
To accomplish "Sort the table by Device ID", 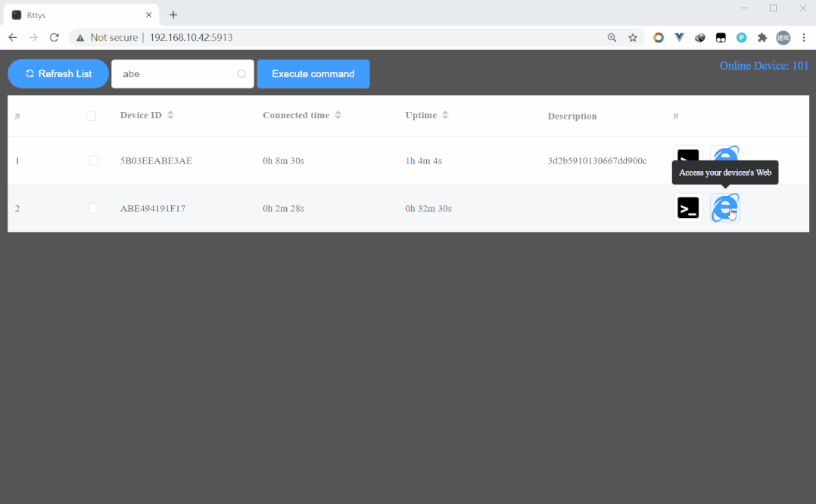I will tap(171, 114).
